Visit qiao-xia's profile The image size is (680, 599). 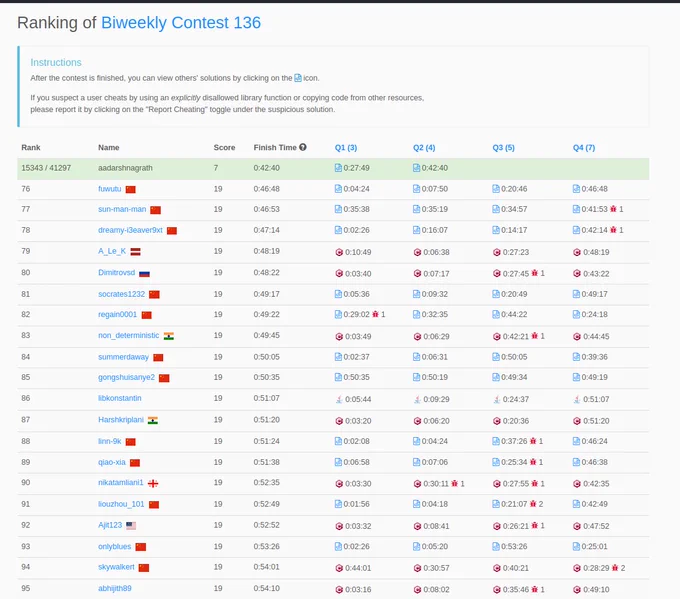click(x=111, y=462)
